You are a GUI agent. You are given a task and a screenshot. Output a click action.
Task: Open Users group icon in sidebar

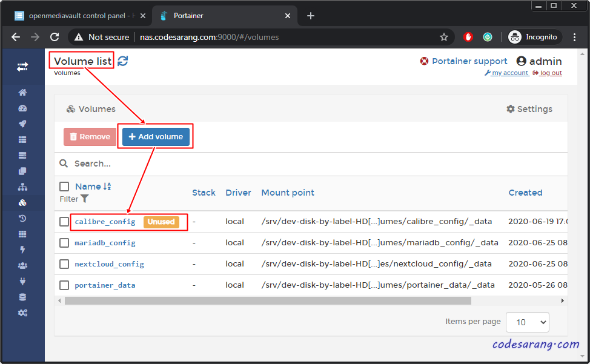tap(22, 265)
